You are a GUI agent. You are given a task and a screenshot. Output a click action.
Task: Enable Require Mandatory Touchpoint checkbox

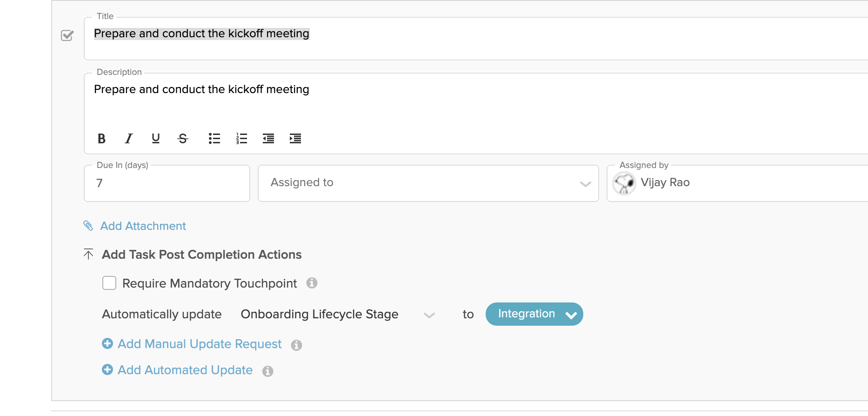point(109,283)
